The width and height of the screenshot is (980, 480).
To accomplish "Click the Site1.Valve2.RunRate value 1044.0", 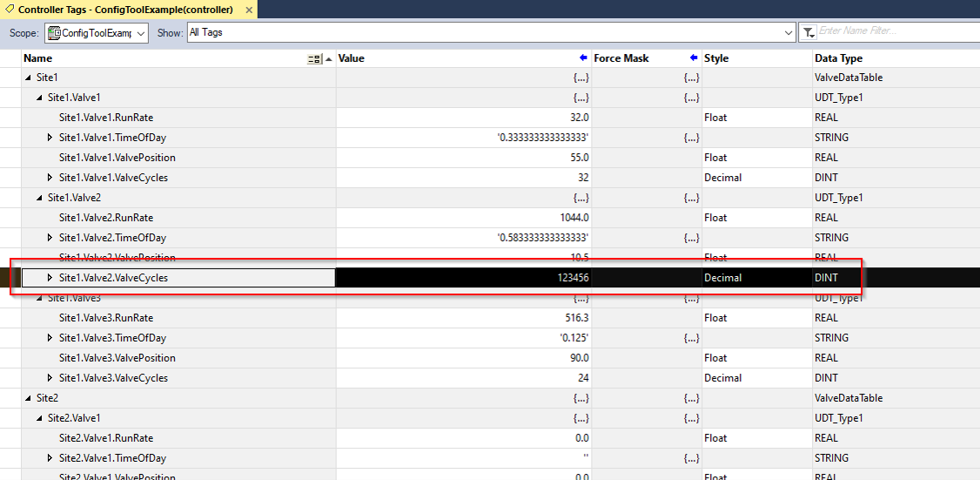I will [575, 217].
